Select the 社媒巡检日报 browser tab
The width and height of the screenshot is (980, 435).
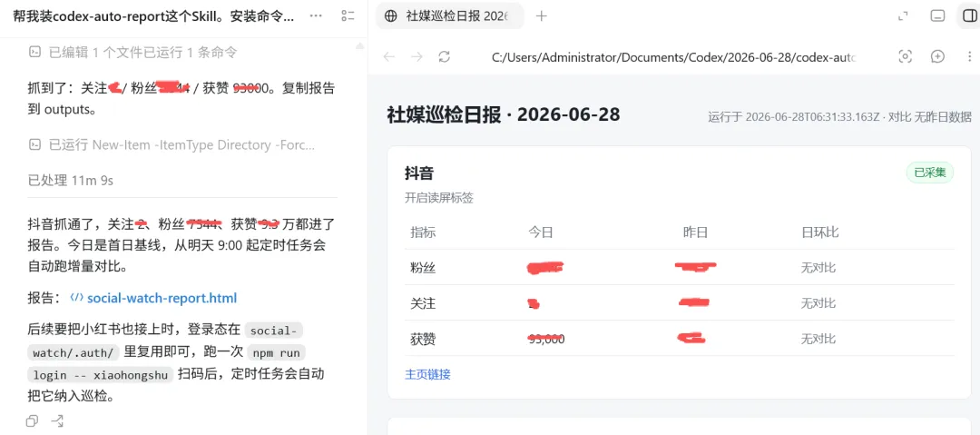coord(450,16)
